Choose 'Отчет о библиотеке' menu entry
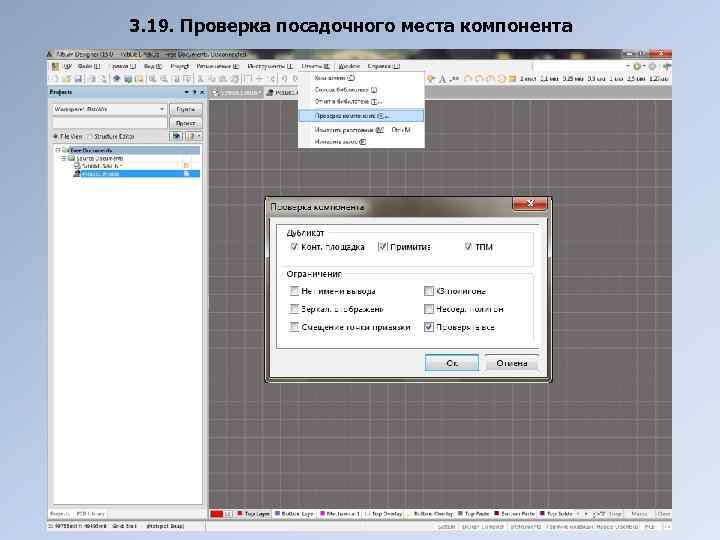This screenshot has height=540, width=720. click(x=361, y=101)
